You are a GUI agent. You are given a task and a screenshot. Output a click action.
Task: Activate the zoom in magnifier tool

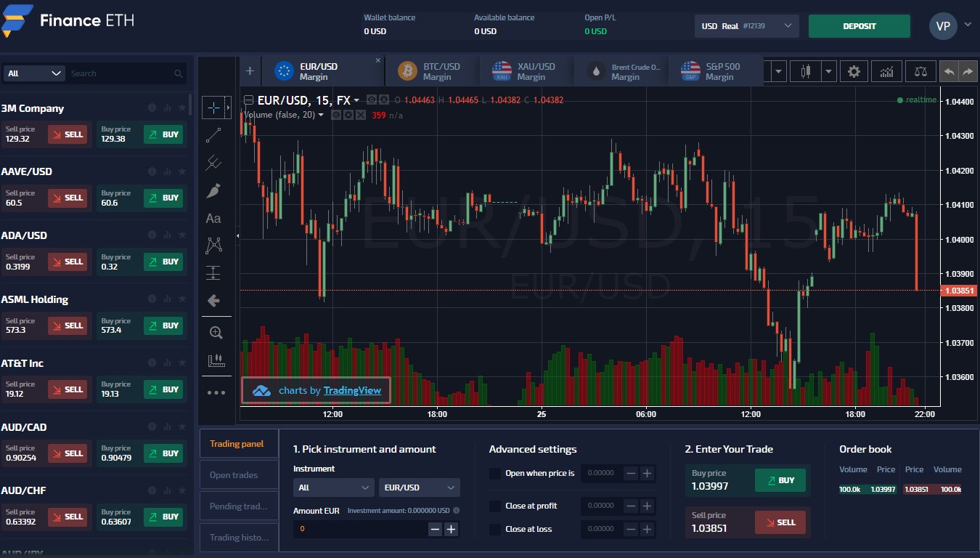click(216, 333)
